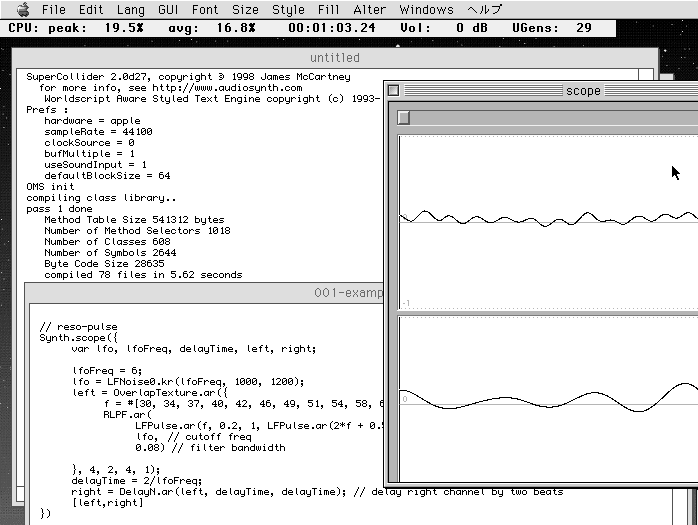
Task: Click the 'lfo, // cutoff freq' line
Action: coord(194,437)
